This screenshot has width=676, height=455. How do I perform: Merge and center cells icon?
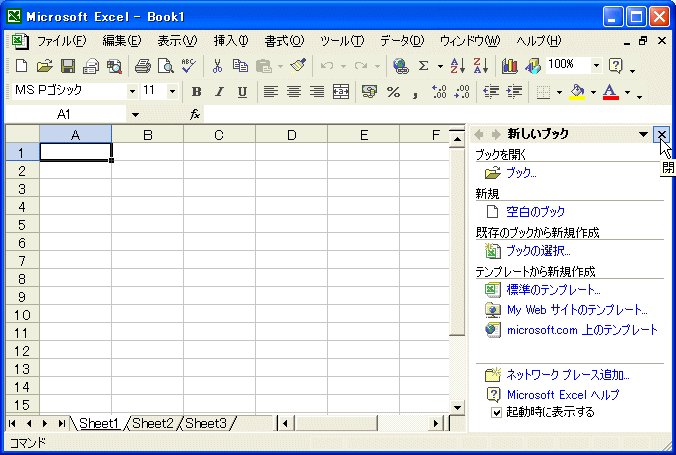[341, 91]
